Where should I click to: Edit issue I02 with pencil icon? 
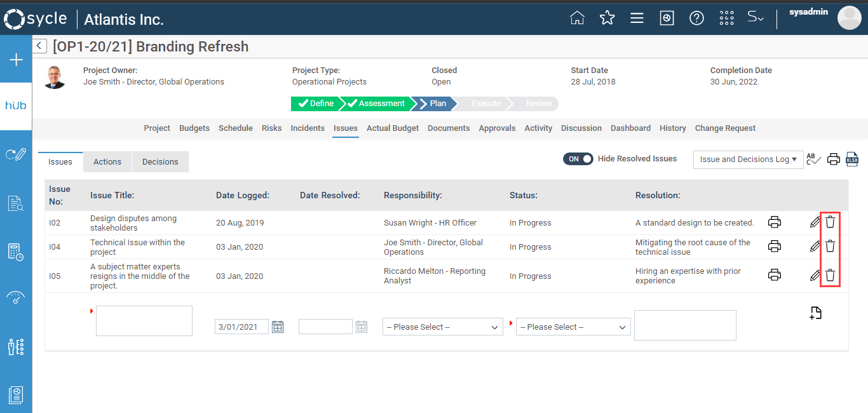coord(815,222)
